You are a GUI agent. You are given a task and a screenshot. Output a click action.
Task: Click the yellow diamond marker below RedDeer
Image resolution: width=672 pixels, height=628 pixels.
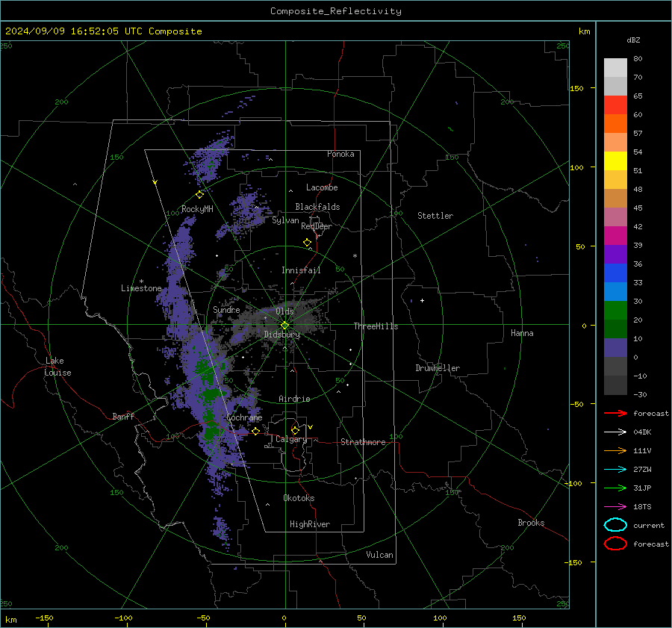click(x=308, y=243)
